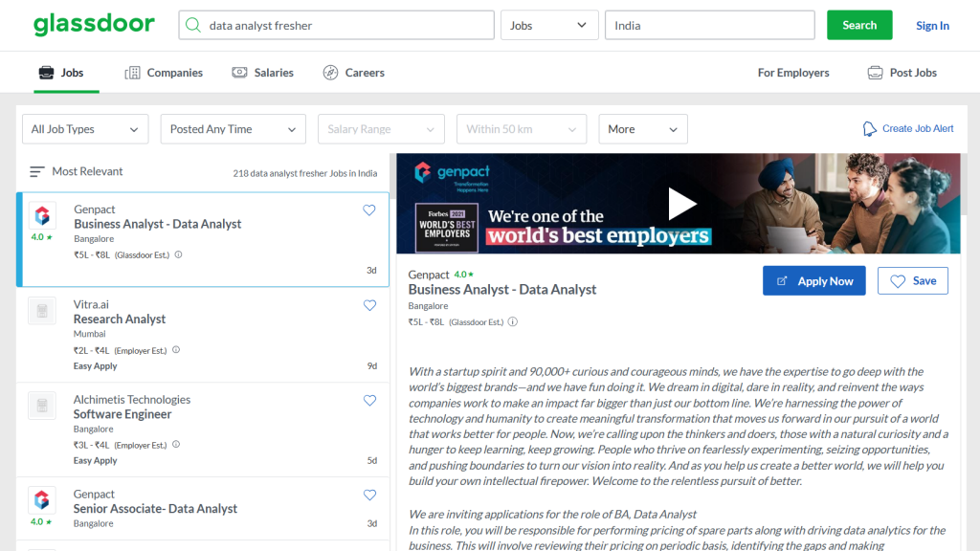The height and width of the screenshot is (551, 980).
Task: Open Senior Associate- Data Analyst listing
Action: point(155,509)
